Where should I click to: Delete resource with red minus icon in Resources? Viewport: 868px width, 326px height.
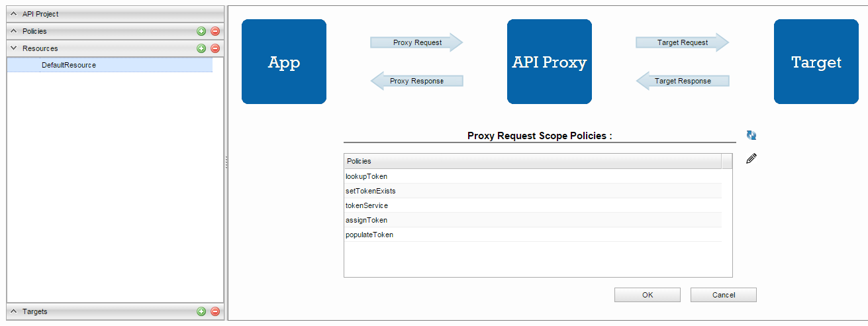(215, 48)
